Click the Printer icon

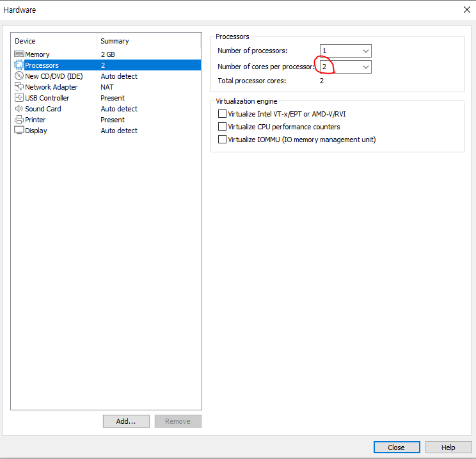(19, 119)
